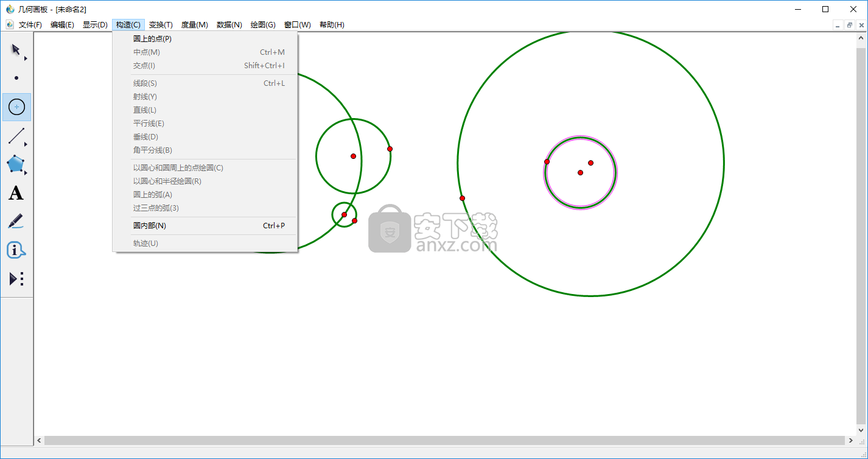The height and width of the screenshot is (459, 868).
Task: Click the disabled 直线(L) entry
Action: tap(205, 110)
